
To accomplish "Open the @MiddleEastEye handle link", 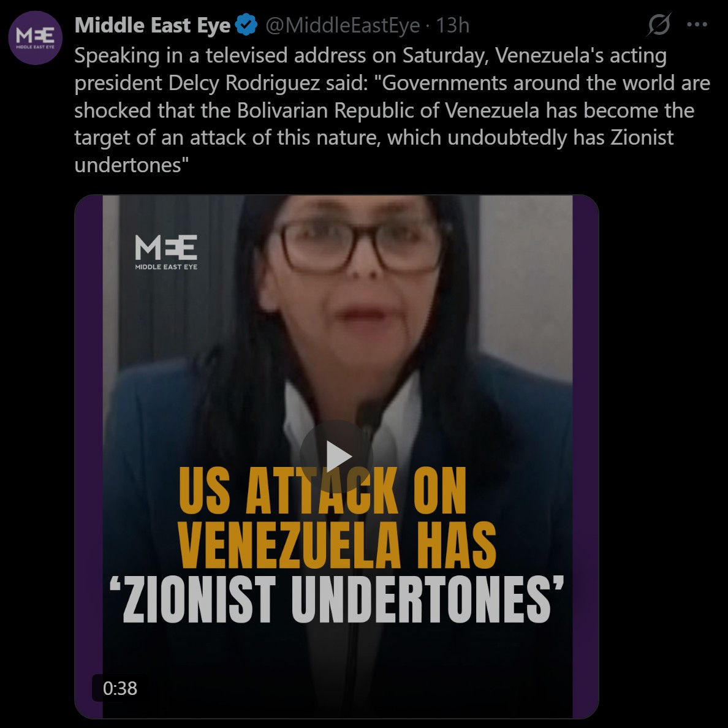I will [343, 25].
